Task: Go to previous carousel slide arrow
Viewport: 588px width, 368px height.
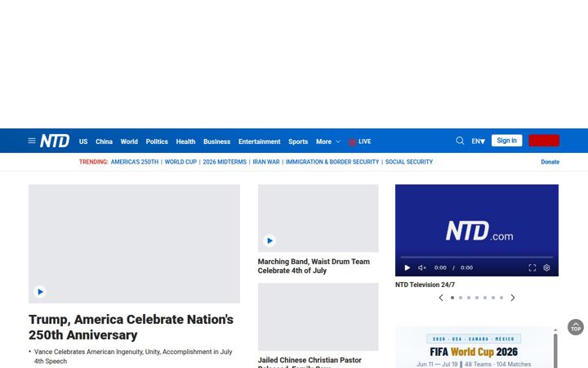Action: coord(441,298)
